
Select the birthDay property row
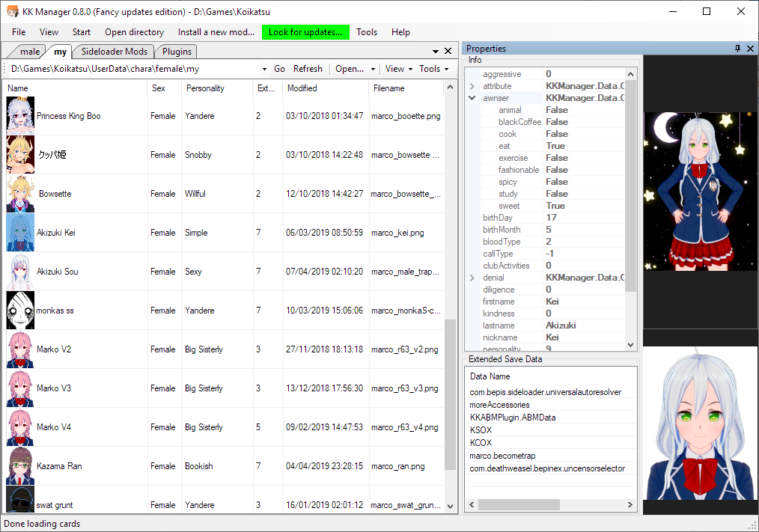click(x=552, y=218)
